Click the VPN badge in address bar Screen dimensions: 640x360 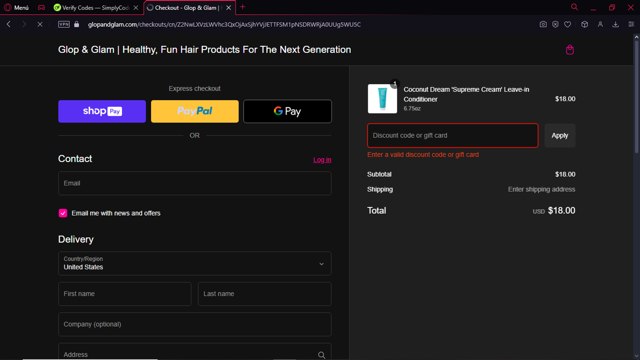coord(64,24)
